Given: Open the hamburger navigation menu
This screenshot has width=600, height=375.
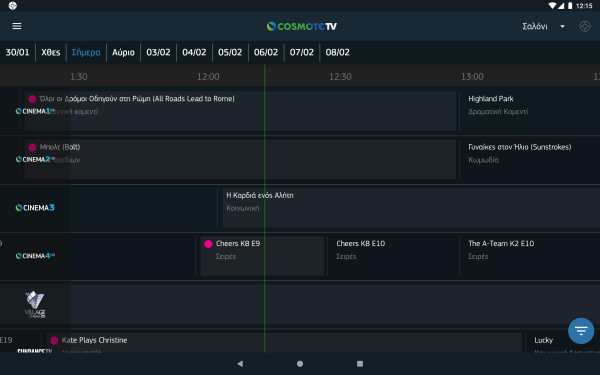Looking at the screenshot, I should click(x=17, y=26).
